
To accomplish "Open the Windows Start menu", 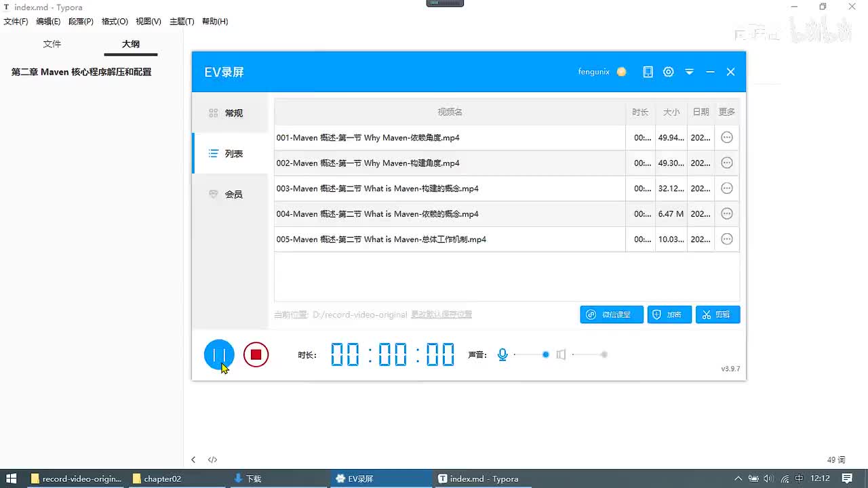I will click(12, 479).
